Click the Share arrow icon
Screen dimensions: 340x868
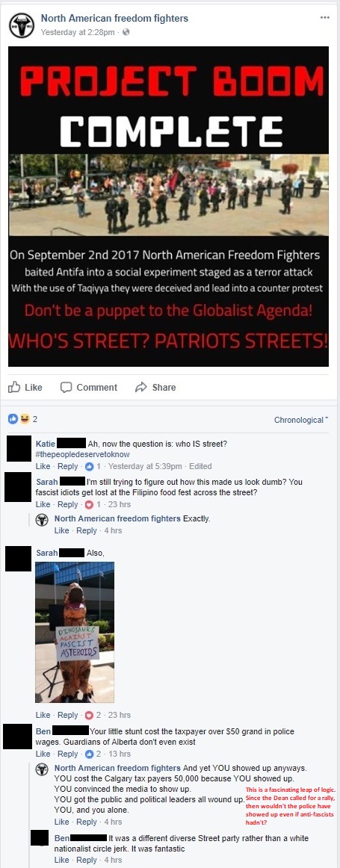[x=141, y=387]
